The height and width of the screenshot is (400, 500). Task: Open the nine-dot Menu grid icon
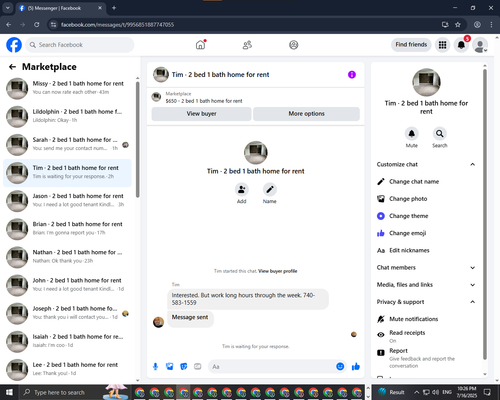coord(442,45)
